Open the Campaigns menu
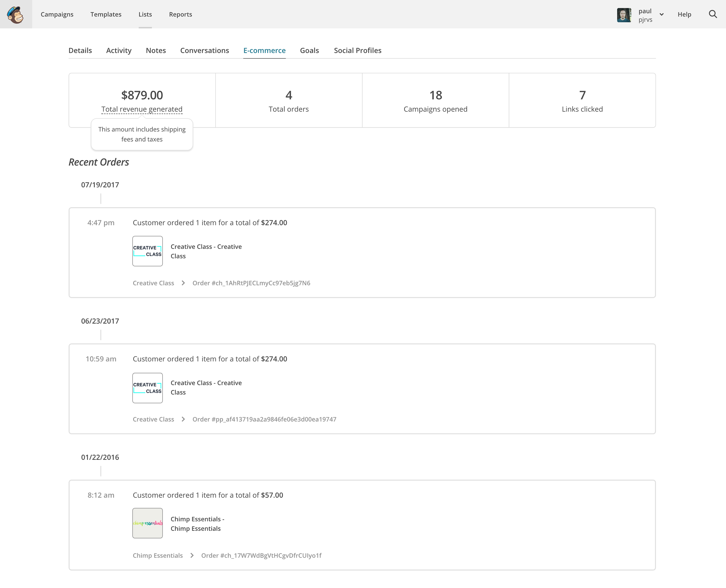The height and width of the screenshot is (588, 726). [x=57, y=14]
